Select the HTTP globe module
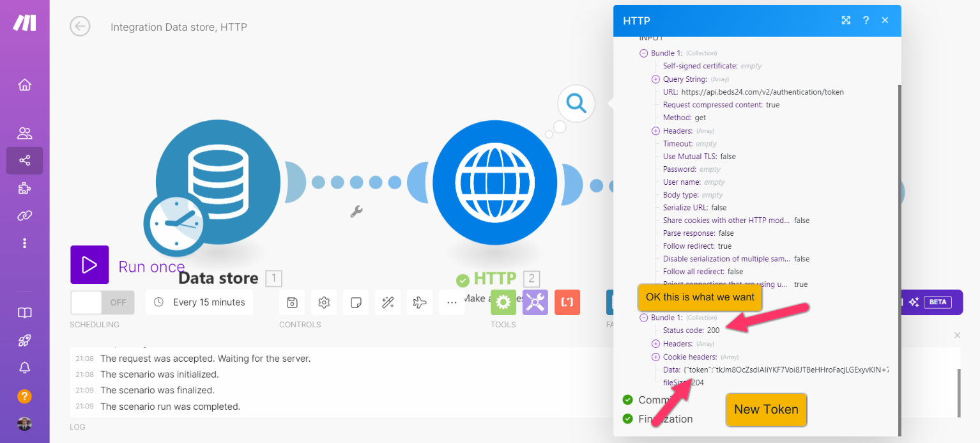980x443 pixels. (494, 182)
